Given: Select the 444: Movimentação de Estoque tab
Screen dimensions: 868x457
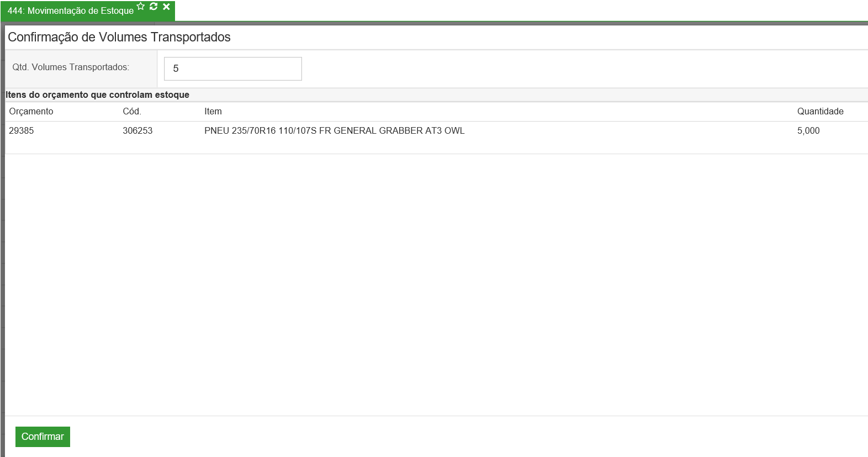Looking at the screenshot, I should pyautogui.click(x=71, y=10).
